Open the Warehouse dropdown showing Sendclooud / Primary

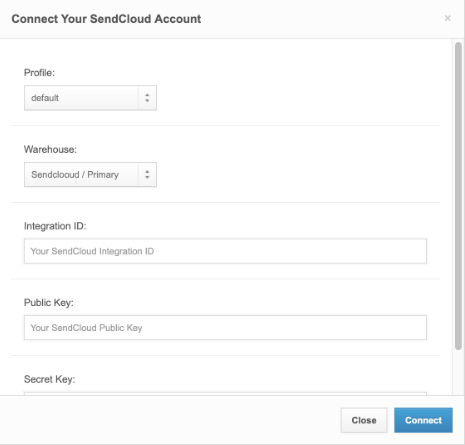tap(90, 175)
